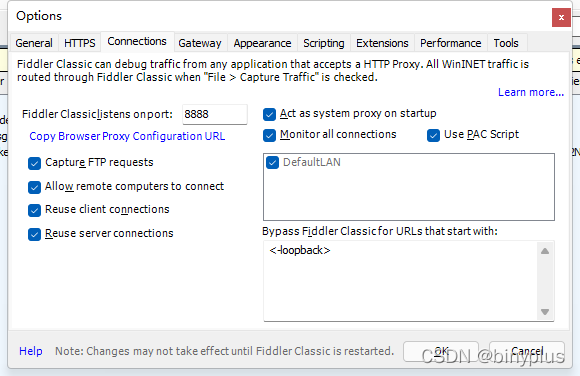This screenshot has height=376, width=580.
Task: Open the Extensions tab
Action: tap(382, 43)
